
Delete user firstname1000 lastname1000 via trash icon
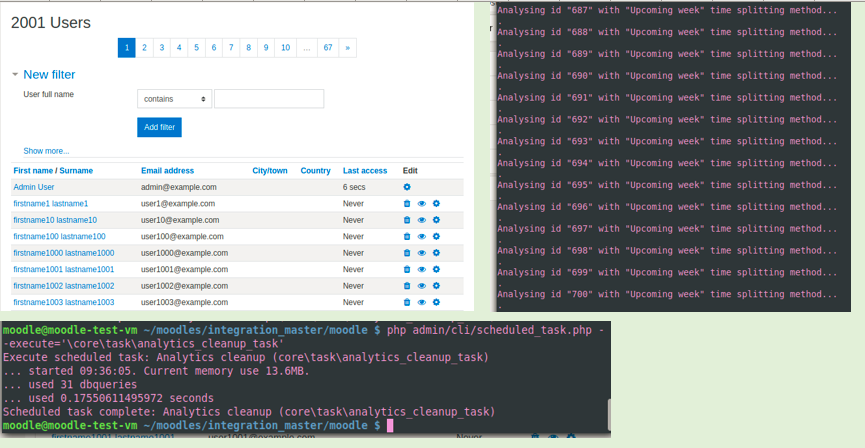coord(407,253)
